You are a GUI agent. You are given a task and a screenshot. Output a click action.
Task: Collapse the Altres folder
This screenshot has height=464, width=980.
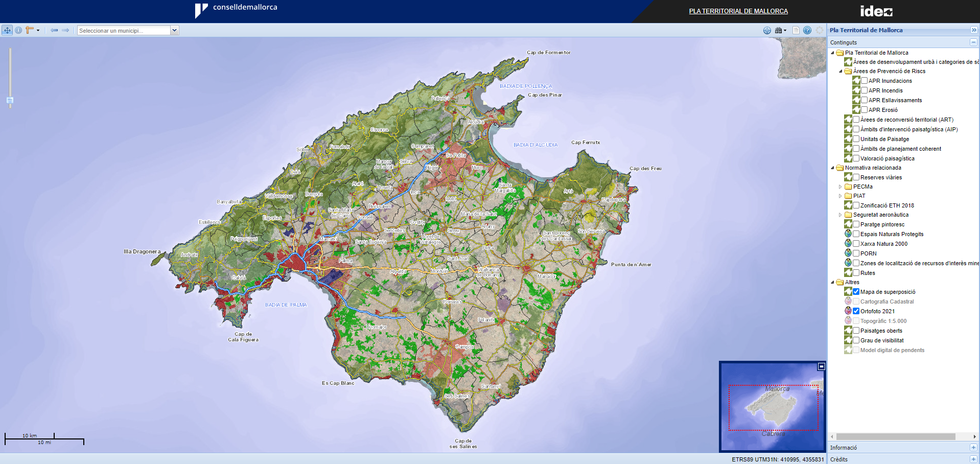(x=832, y=282)
